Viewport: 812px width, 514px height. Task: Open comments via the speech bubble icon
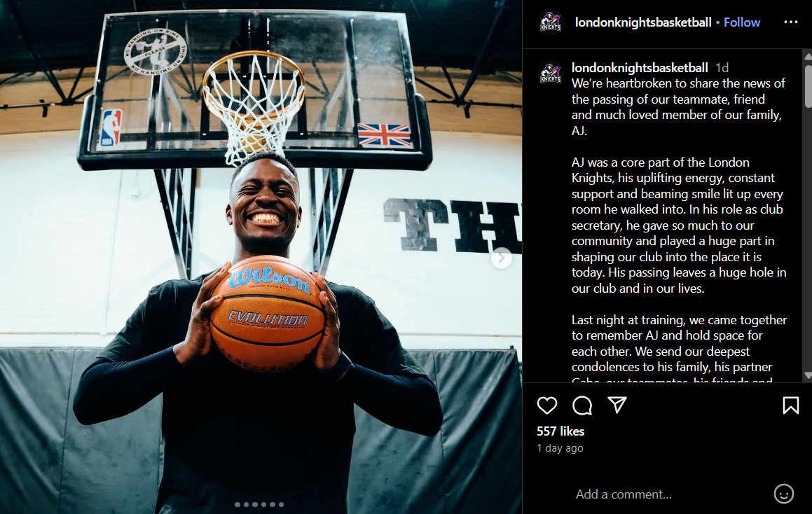click(x=582, y=405)
